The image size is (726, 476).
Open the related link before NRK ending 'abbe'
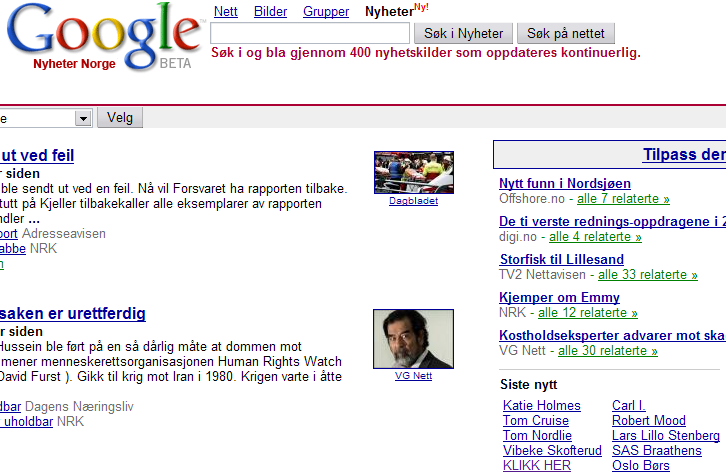[13, 249]
